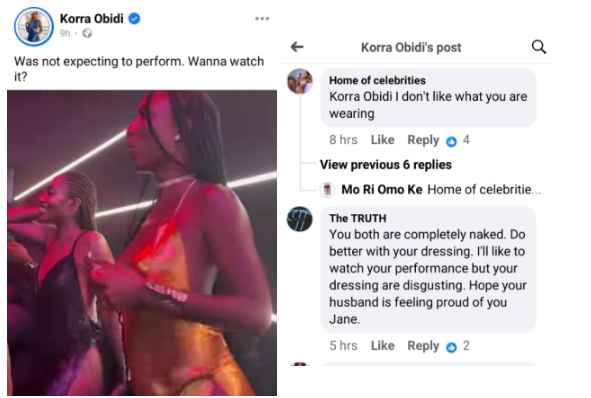Screen dimensions: 591x398
Task: Open Korra Obidi profile name link
Action: point(92,18)
